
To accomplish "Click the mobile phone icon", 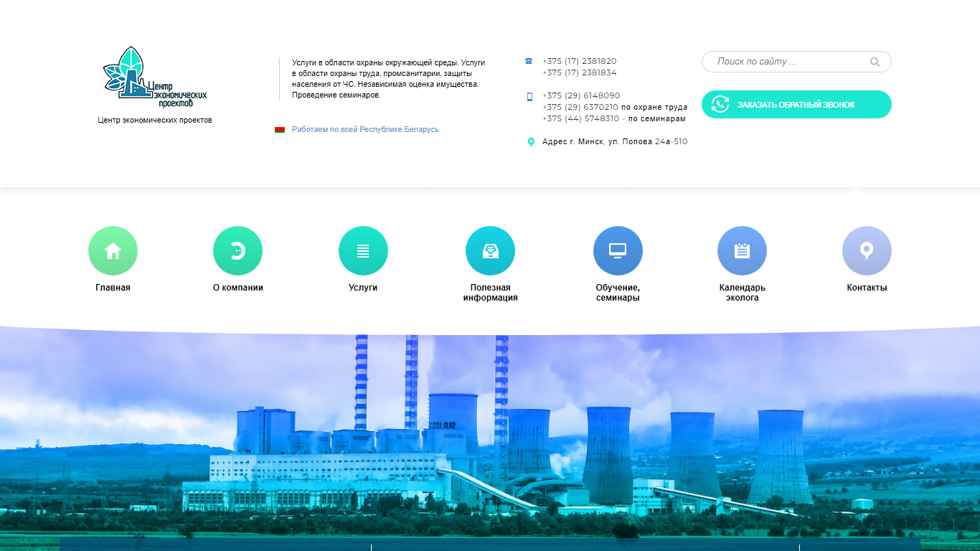I will click(530, 96).
